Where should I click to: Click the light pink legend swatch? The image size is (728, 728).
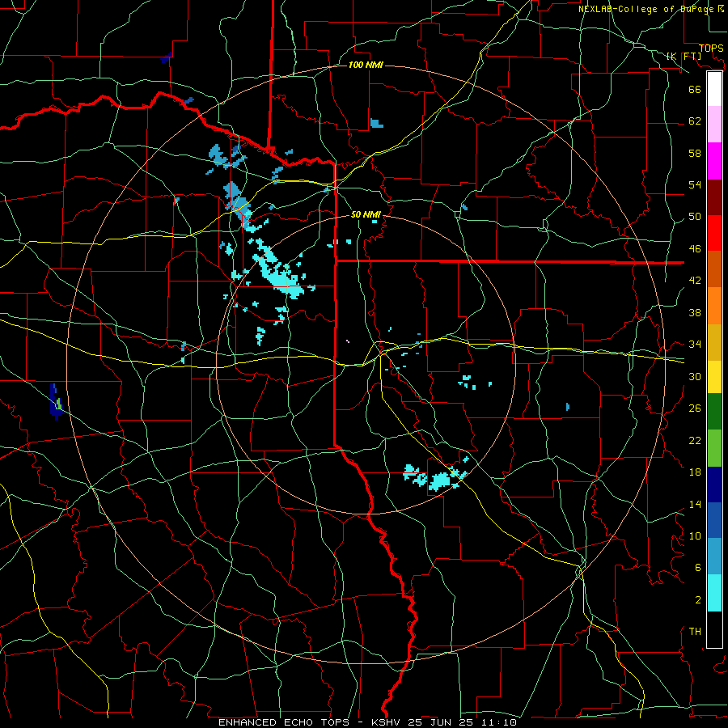pyautogui.click(x=714, y=124)
